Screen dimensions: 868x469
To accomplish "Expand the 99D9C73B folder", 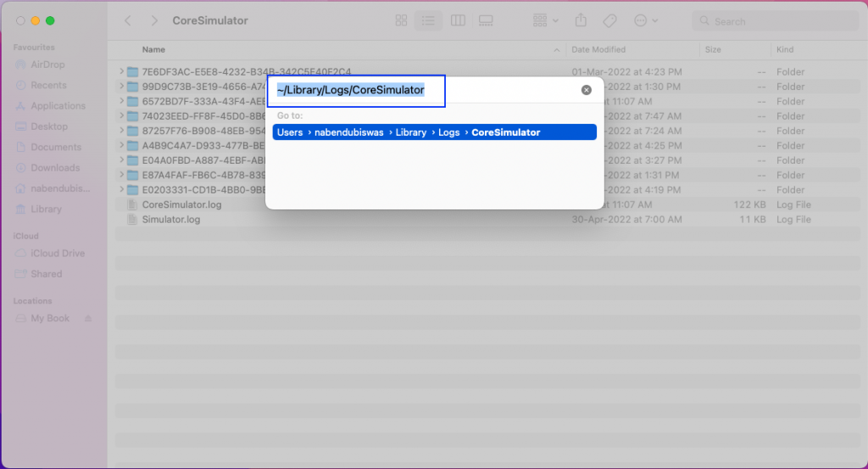I will point(121,87).
